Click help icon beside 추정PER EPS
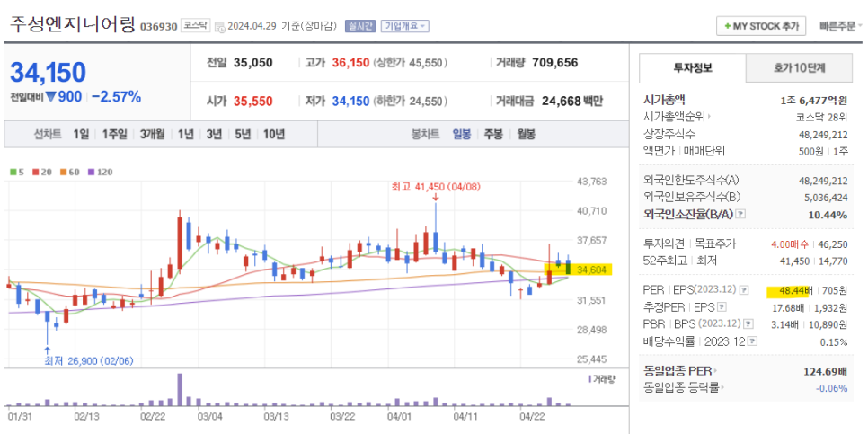The height and width of the screenshot is (434, 868). tap(722, 307)
